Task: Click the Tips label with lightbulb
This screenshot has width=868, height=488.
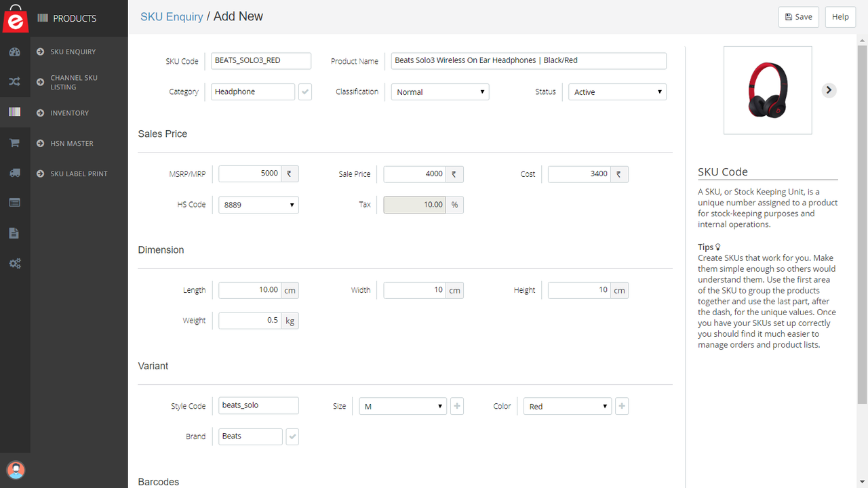Action: (x=709, y=247)
